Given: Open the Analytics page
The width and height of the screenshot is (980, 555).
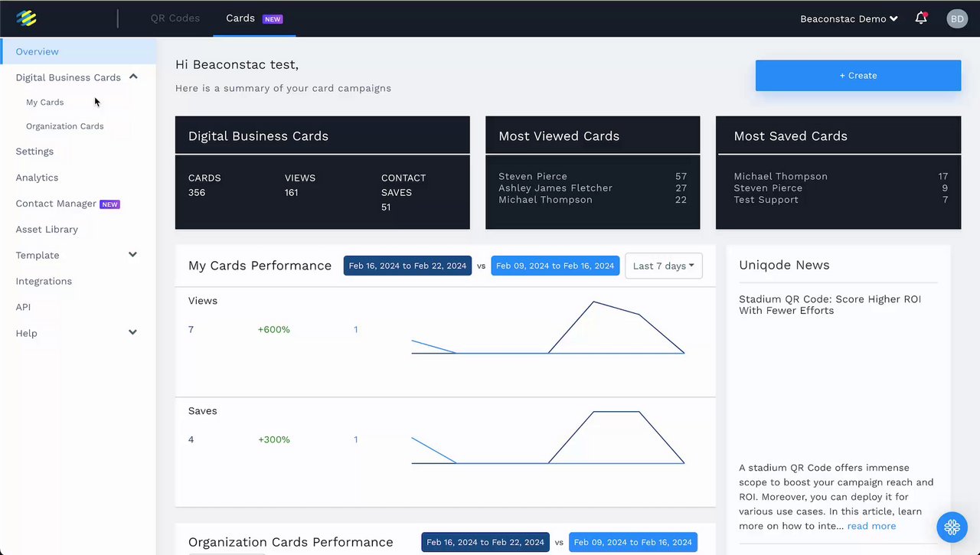Looking at the screenshot, I should 37,178.
